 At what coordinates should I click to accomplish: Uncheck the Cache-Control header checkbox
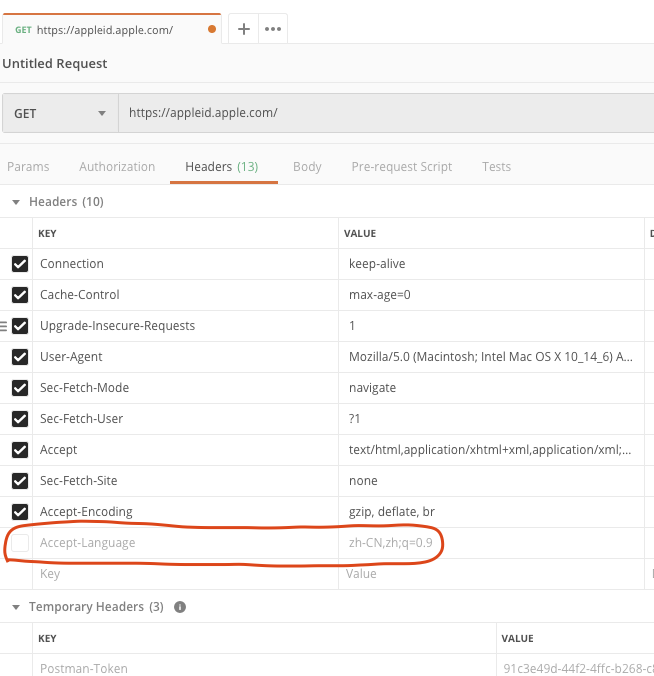tap(20, 295)
